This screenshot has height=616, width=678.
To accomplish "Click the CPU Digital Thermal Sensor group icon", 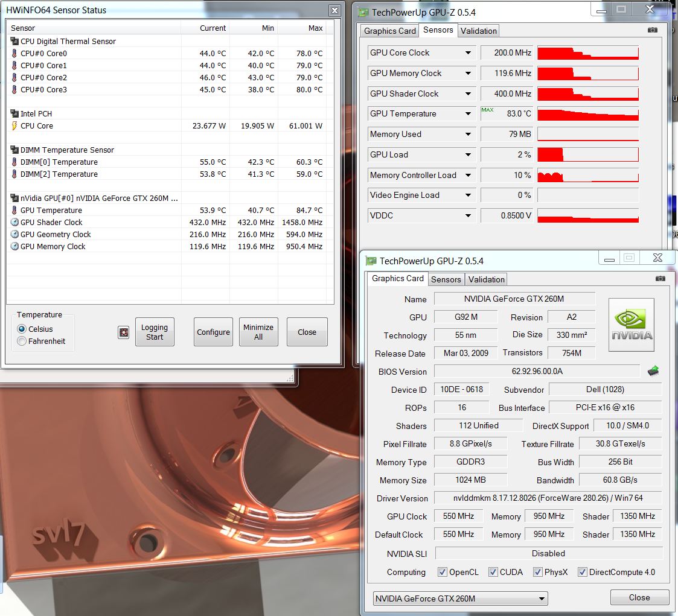I will tap(14, 41).
